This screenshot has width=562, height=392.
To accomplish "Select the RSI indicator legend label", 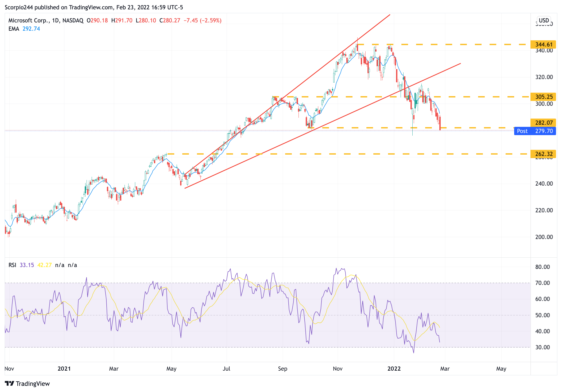I will (x=12, y=265).
